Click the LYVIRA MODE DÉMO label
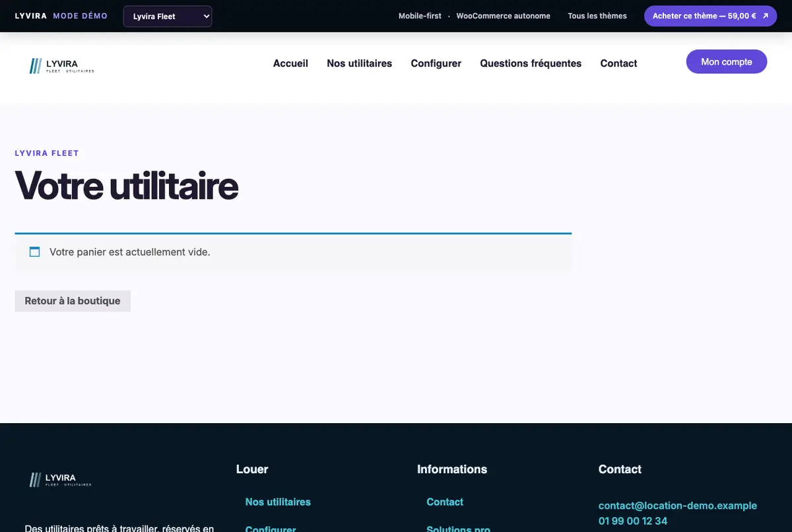Image resolution: width=792 pixels, height=532 pixels. pyautogui.click(x=61, y=16)
